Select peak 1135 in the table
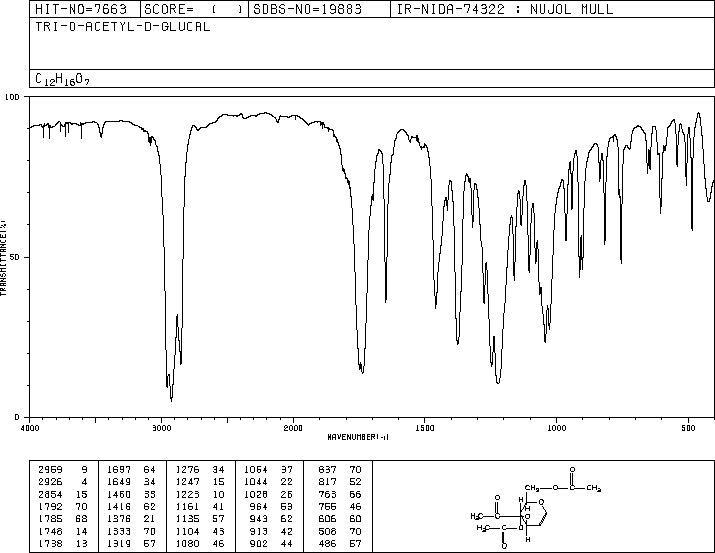715x553 pixels. pyautogui.click(x=187, y=519)
